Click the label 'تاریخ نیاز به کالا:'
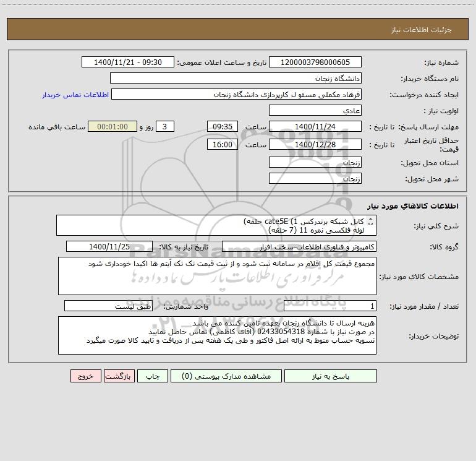Screen dimensions: 476x461 coord(184,247)
